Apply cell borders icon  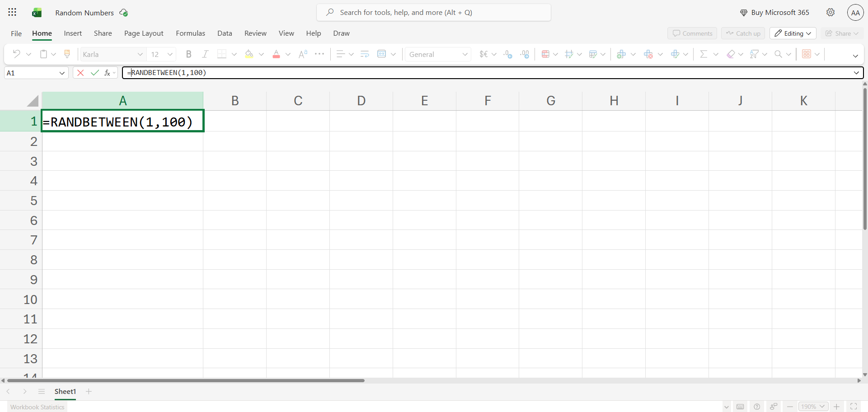(221, 54)
